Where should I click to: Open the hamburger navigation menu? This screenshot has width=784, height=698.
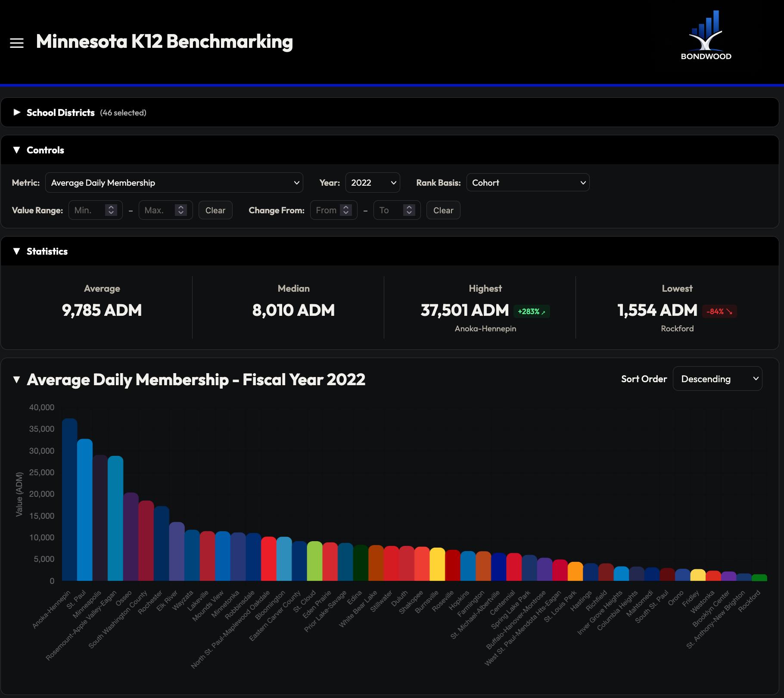(x=17, y=43)
